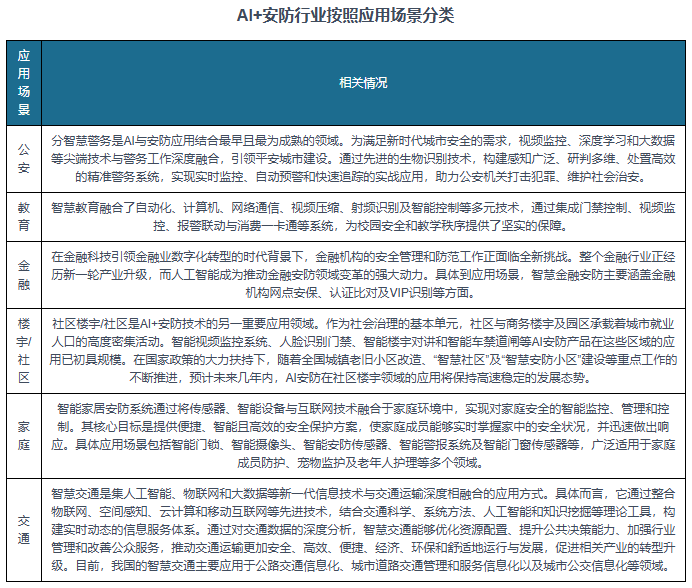Screen dimensions: 692x588
Task: Click the 公安 description starting with 分智慧警务
Action: [x=363, y=154]
